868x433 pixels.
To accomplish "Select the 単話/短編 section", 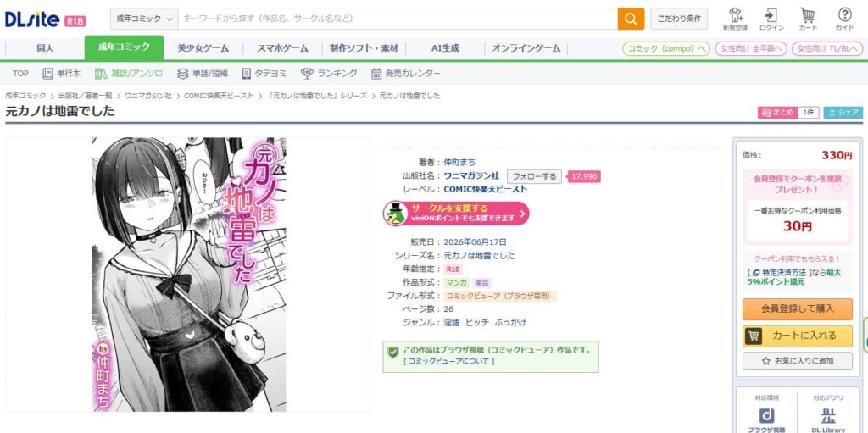I will pyautogui.click(x=202, y=73).
